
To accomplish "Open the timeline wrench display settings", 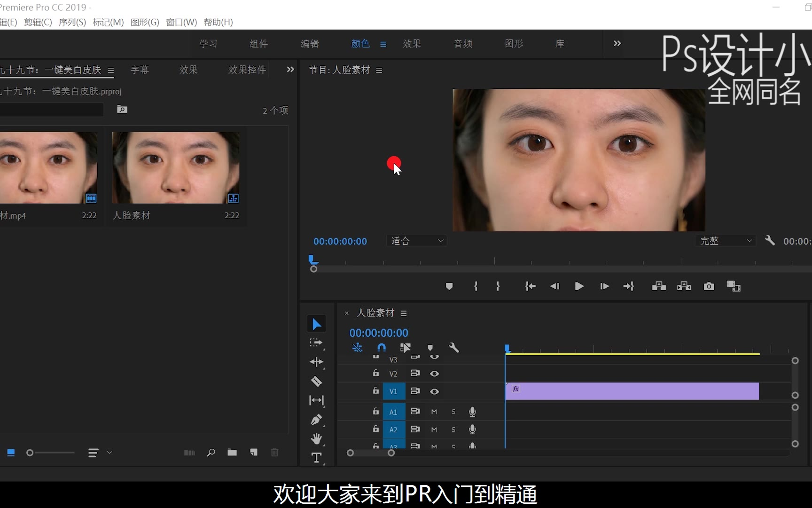I will (453, 348).
